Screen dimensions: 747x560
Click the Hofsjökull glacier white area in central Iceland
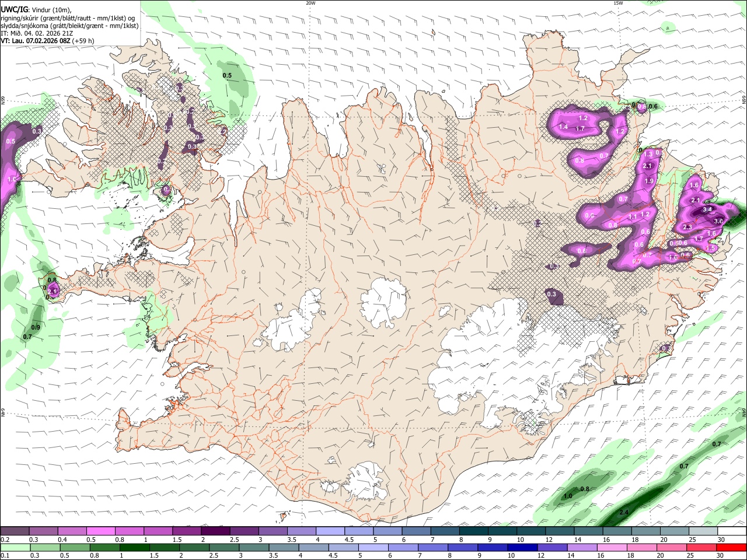click(384, 302)
